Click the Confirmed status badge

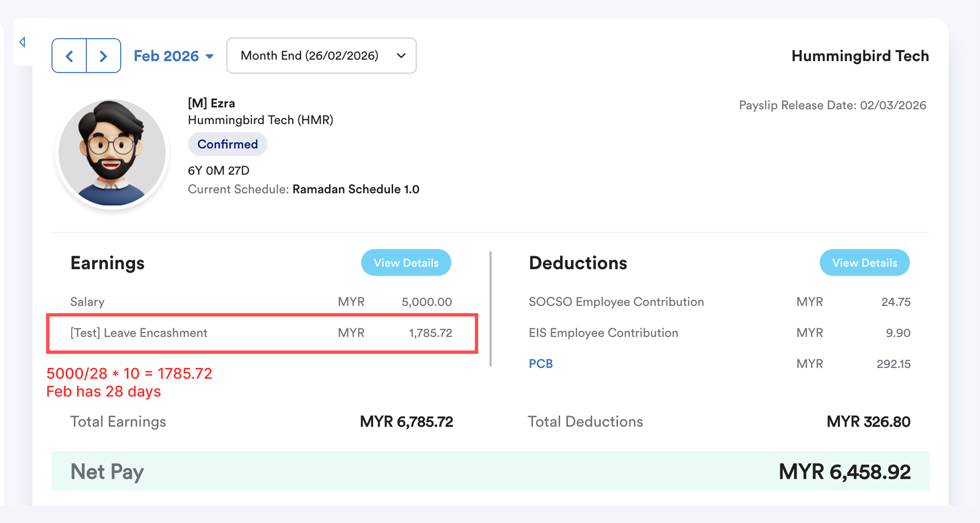[227, 144]
